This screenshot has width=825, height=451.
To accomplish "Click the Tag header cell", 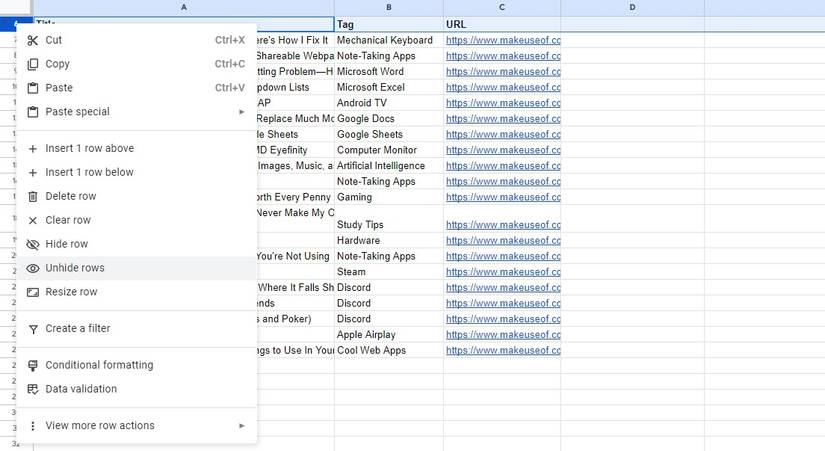I will coord(389,24).
